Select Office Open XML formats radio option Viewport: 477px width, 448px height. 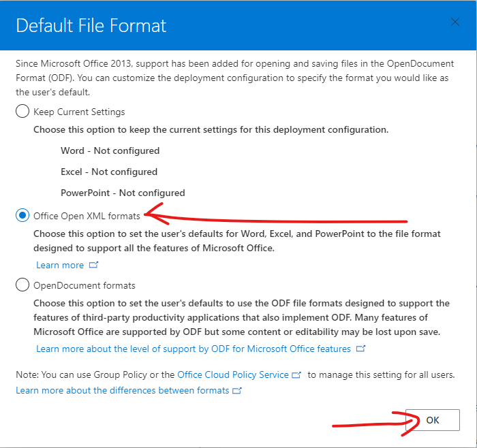[x=22, y=216]
